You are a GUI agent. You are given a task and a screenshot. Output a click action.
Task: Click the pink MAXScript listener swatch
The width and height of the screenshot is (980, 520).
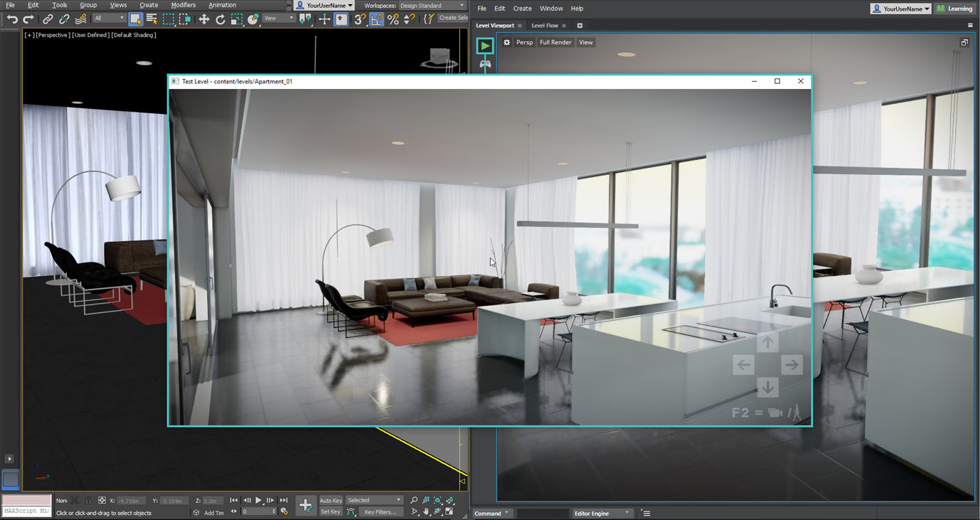(x=26, y=500)
